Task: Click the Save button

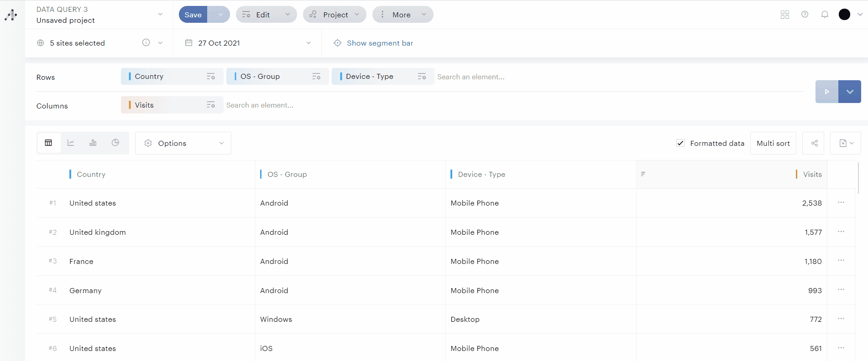Action: coord(193,15)
